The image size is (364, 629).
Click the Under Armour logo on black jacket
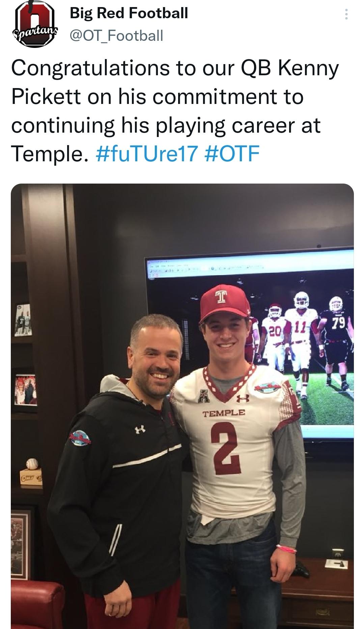tap(140, 430)
